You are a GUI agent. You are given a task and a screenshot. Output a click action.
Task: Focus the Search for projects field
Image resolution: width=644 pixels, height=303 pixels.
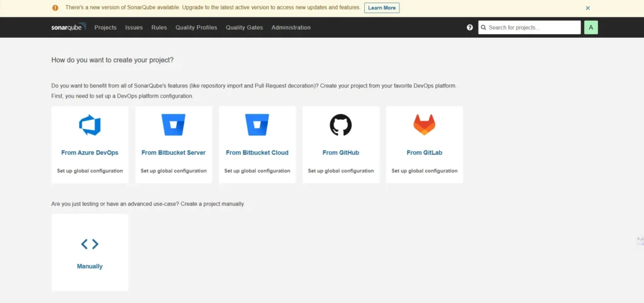pos(532,28)
